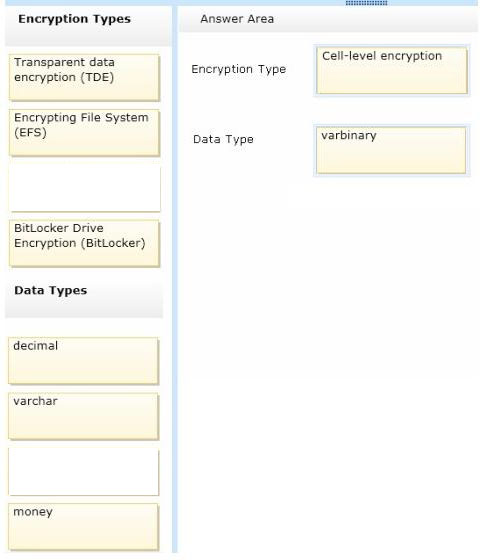
Task: Select the Transparent data encryption (TDE) tile
Action: [x=84, y=77]
